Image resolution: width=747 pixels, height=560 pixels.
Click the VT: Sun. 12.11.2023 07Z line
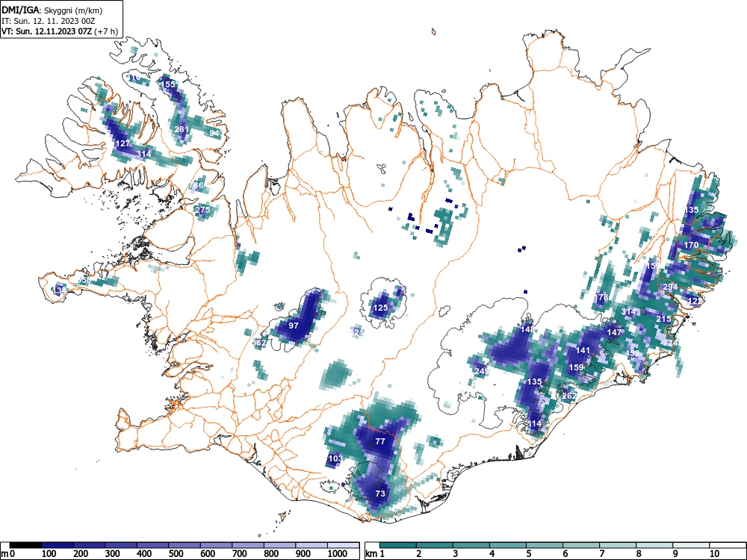pos(60,31)
